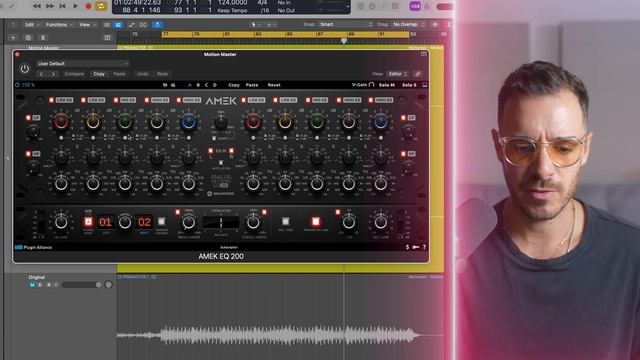Select settings bank D
Image resolution: width=640 pixels, height=360 pixels.
coord(215,85)
